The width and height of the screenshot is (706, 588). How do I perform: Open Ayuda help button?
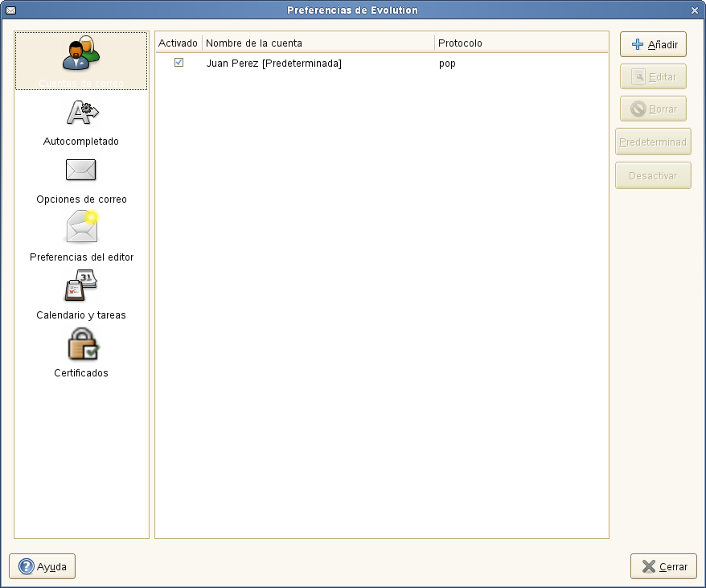pyautogui.click(x=43, y=566)
